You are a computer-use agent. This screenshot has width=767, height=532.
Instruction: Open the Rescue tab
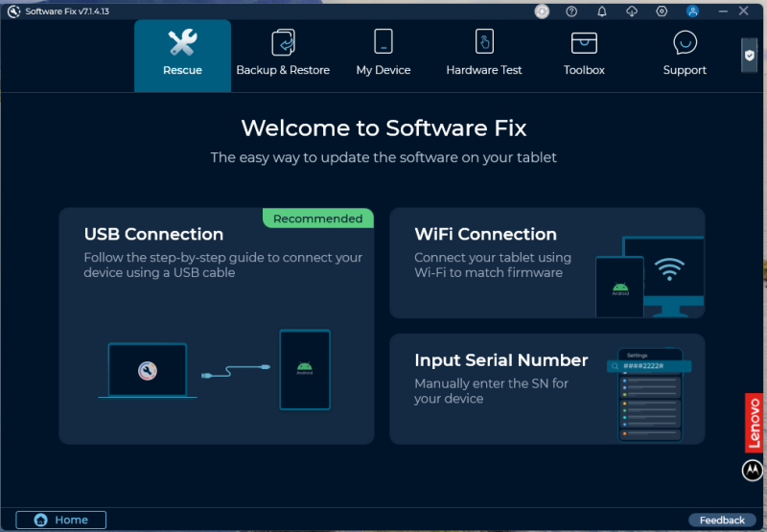[182, 56]
